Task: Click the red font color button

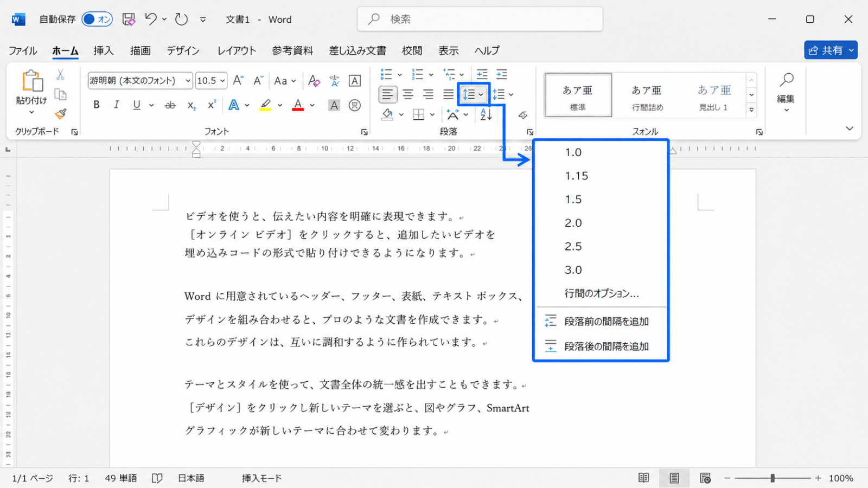Action: (x=298, y=105)
